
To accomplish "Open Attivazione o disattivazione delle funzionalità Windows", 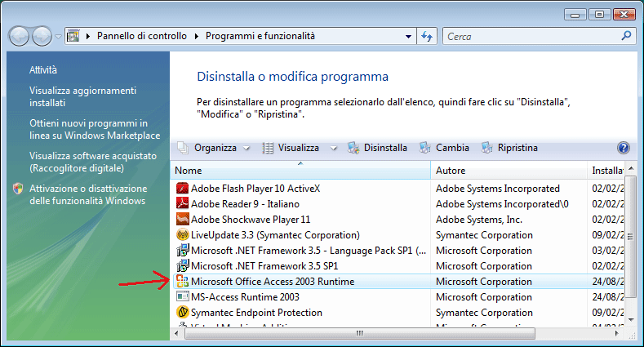I will coord(87,194).
